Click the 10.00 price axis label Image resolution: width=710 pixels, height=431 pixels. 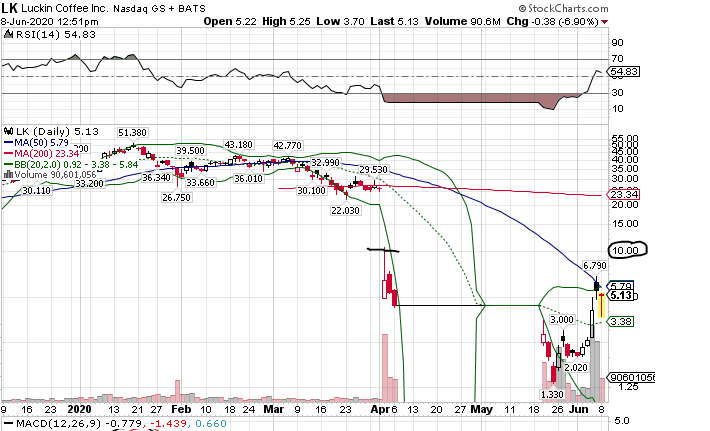625,250
